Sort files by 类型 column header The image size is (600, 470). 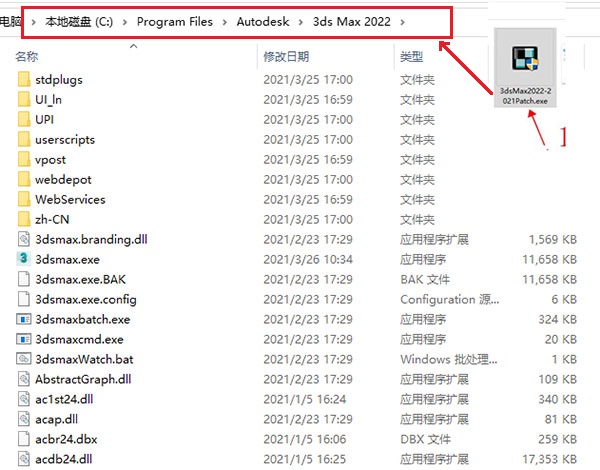(x=411, y=57)
